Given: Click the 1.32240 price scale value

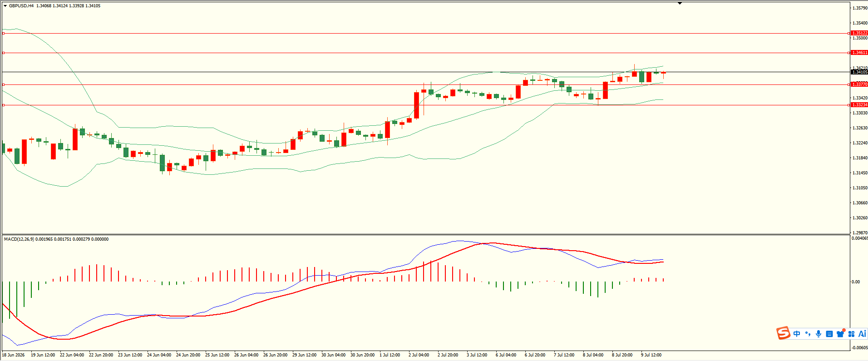Looking at the screenshot, I should pos(860,143).
